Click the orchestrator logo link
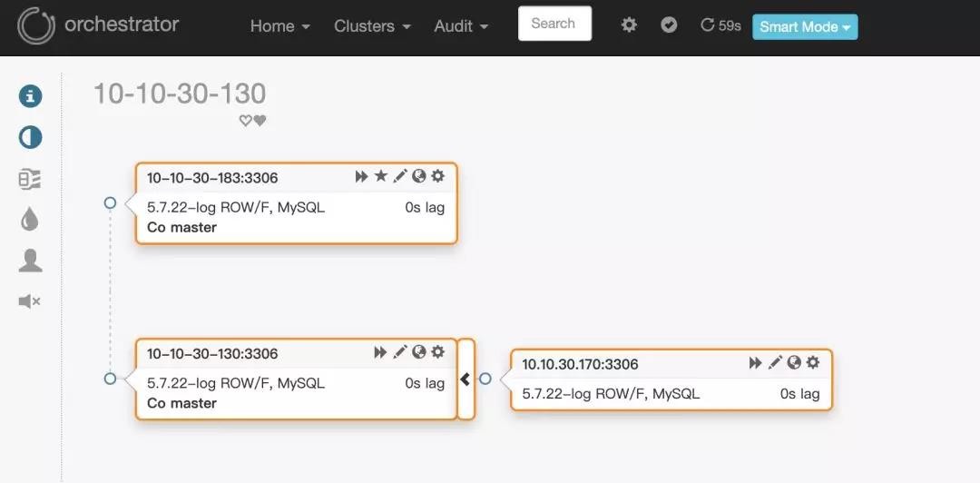The height and width of the screenshot is (483, 980). click(98, 25)
